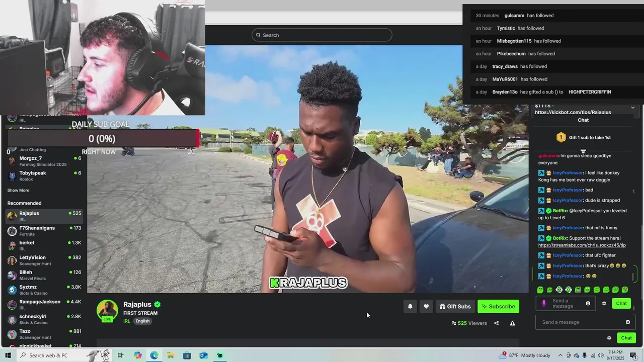Open Morgzz_7 channel in the sidebar

pos(44,161)
